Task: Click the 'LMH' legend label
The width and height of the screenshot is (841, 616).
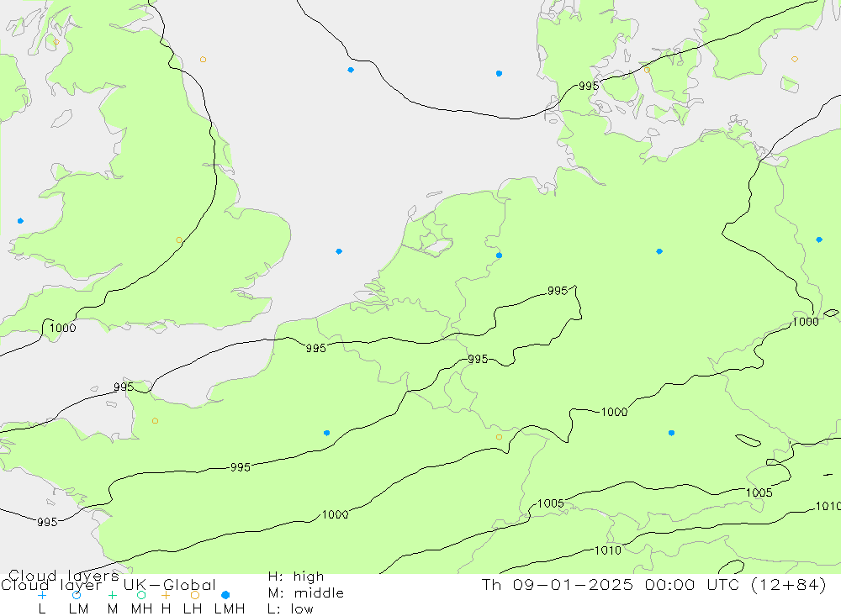Action: (230, 609)
